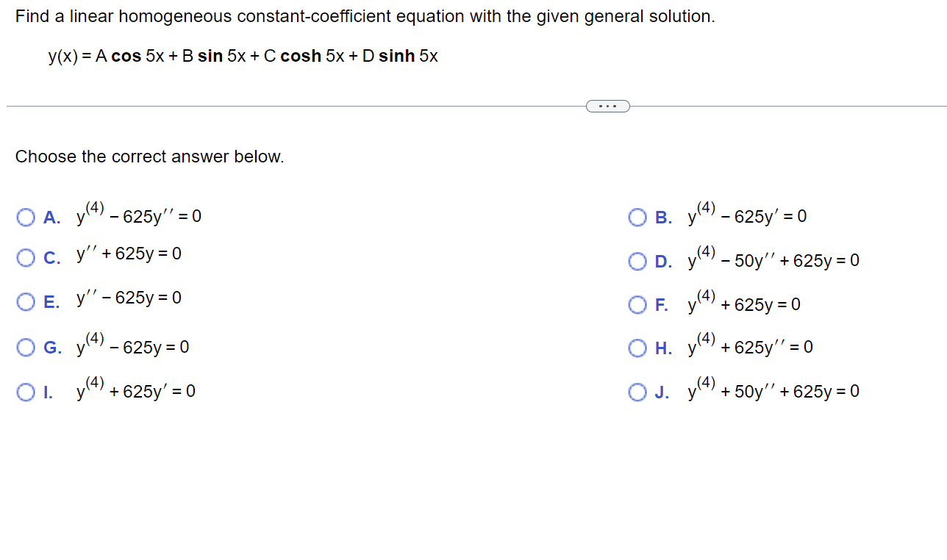The height and width of the screenshot is (560, 947).
Task: Click the given general solution equation
Action: (243, 55)
